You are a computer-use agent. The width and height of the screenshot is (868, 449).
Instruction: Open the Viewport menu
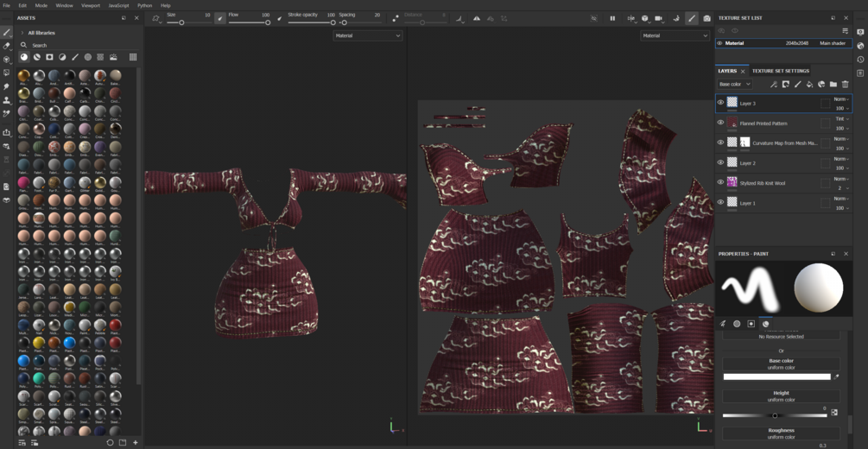coord(91,5)
